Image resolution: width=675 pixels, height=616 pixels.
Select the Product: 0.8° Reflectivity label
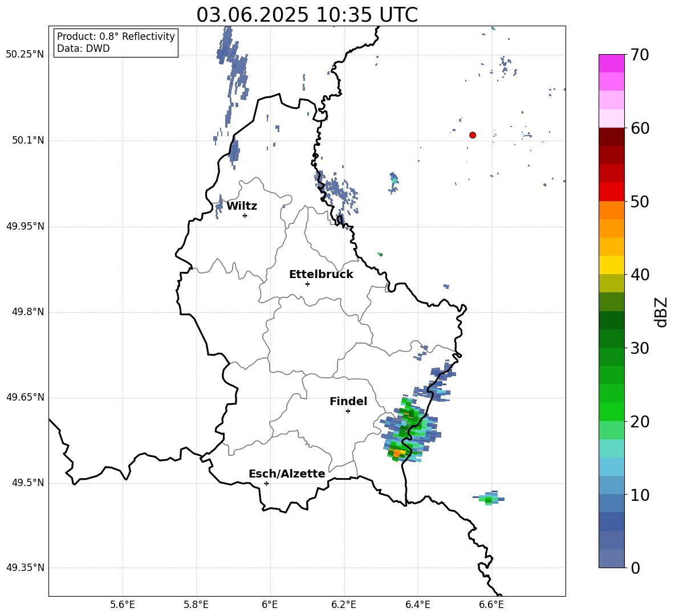[116, 36]
